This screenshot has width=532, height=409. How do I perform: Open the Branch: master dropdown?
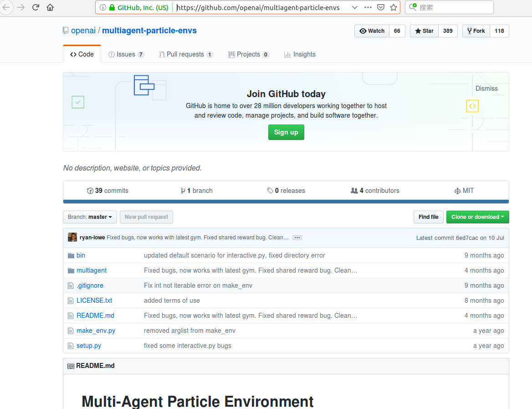click(x=90, y=217)
